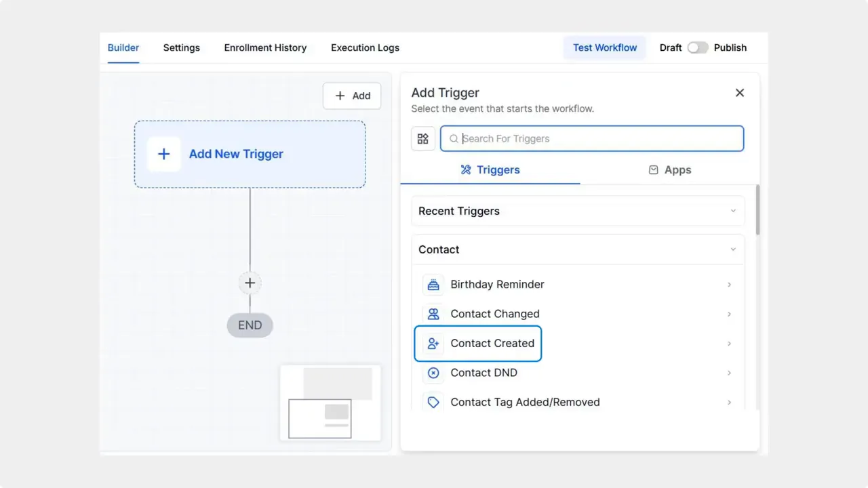868x488 pixels.
Task: Click the Add button above the canvas
Action: click(x=351, y=96)
